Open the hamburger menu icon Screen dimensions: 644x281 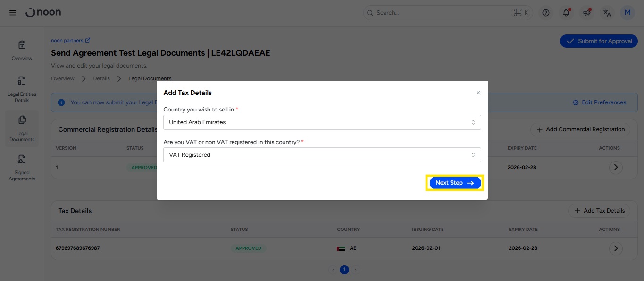point(13,13)
